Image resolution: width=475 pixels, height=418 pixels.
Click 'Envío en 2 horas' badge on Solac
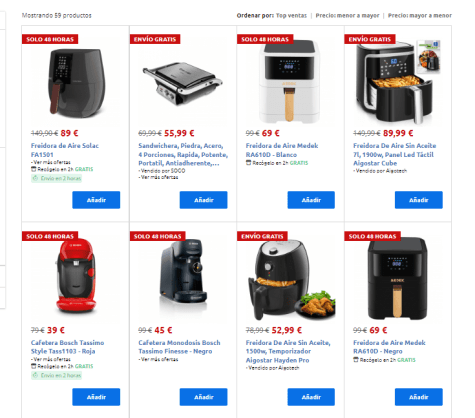coord(56,178)
